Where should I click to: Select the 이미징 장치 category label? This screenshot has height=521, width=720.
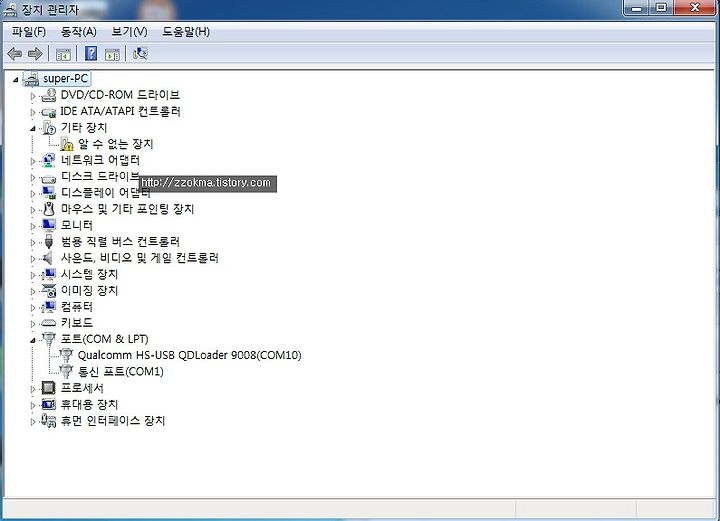90,290
